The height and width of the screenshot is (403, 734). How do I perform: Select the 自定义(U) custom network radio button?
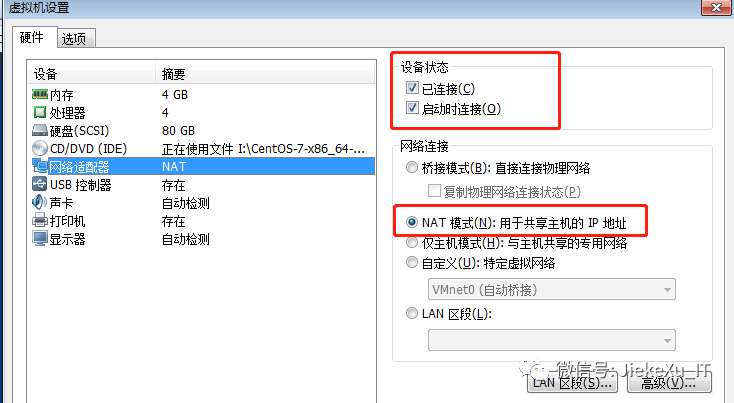[411, 263]
